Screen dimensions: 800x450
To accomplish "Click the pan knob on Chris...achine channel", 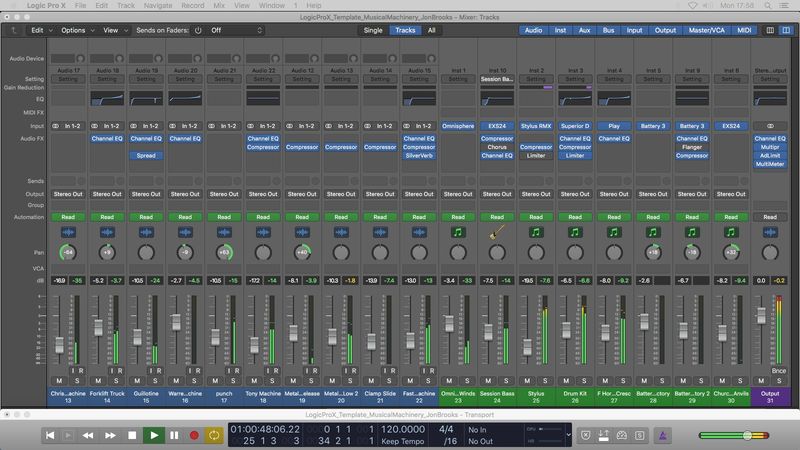I will pyautogui.click(x=68, y=252).
